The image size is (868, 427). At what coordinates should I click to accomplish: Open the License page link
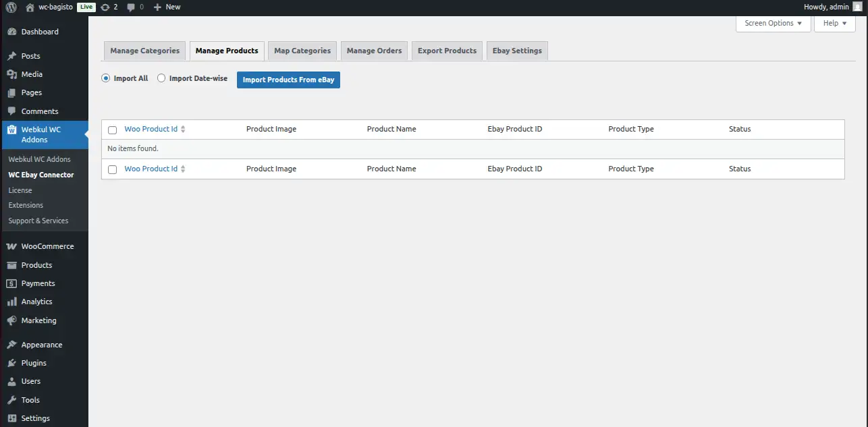[x=20, y=190]
